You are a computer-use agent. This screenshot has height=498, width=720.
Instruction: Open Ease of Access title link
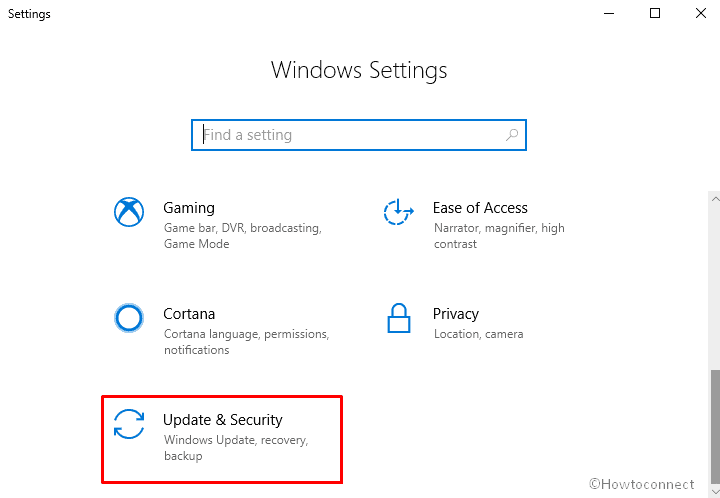coord(480,208)
